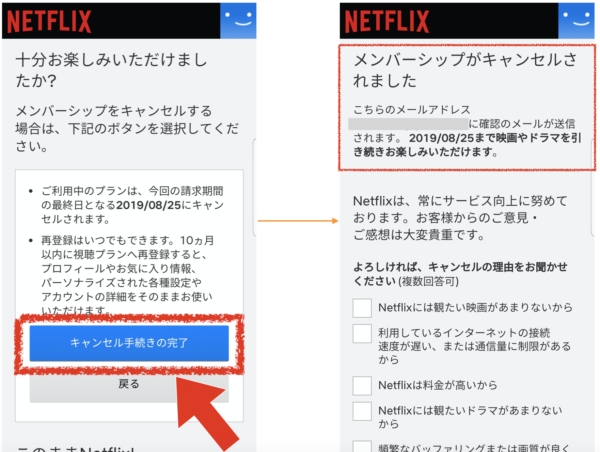
Task: Check 'Netflixには観たい映画があまりないから' box
Action: pos(362,308)
